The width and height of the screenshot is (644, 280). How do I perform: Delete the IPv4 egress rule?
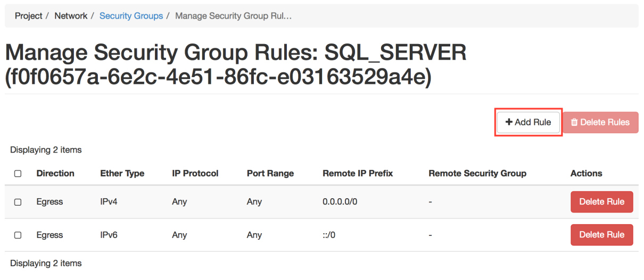[601, 202]
